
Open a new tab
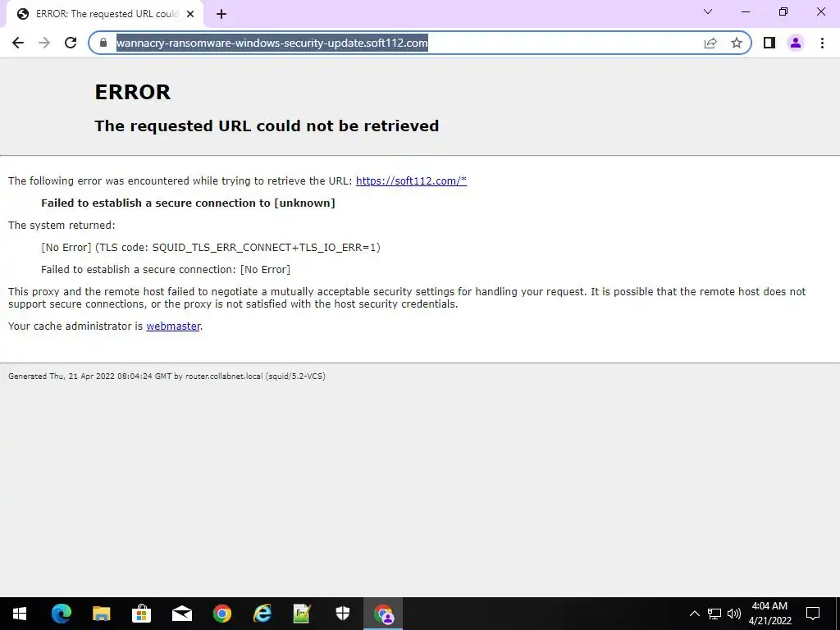221,15
